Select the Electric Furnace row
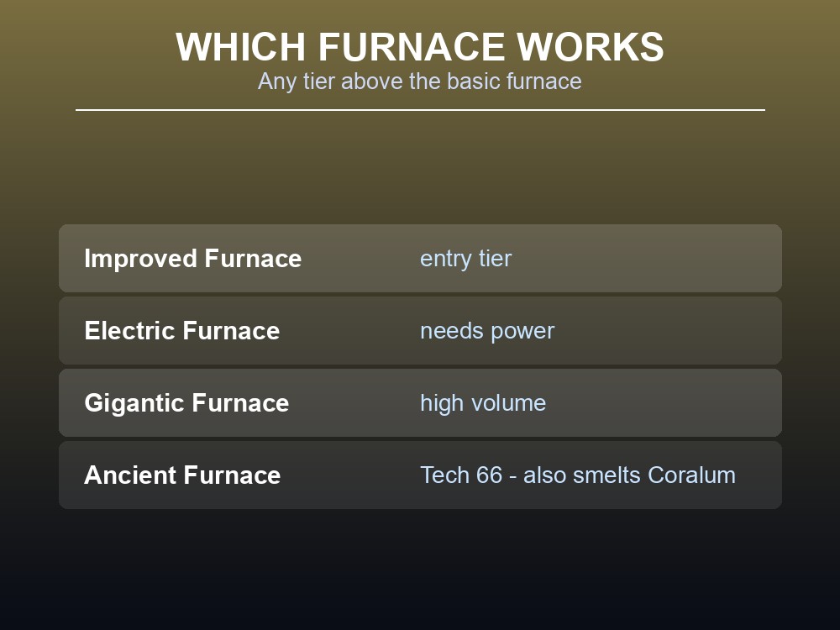 420,330
